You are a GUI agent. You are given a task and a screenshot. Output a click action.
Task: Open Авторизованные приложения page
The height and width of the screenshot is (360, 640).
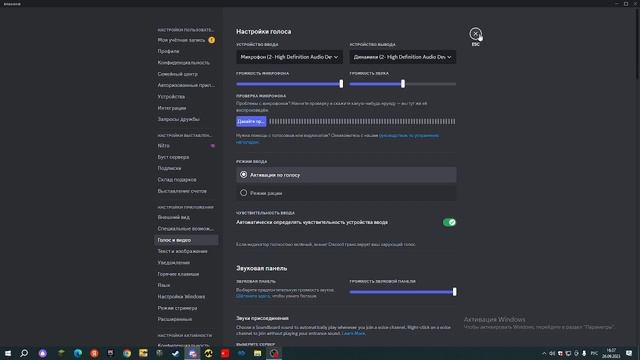tap(186, 85)
